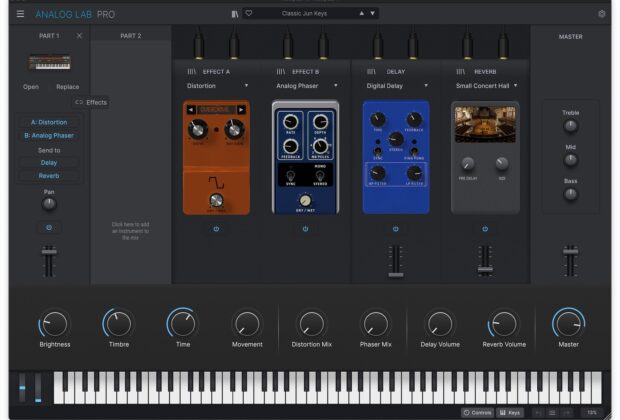Click the Master Treble knob
Screen dimensions: 620x420
coord(570,126)
